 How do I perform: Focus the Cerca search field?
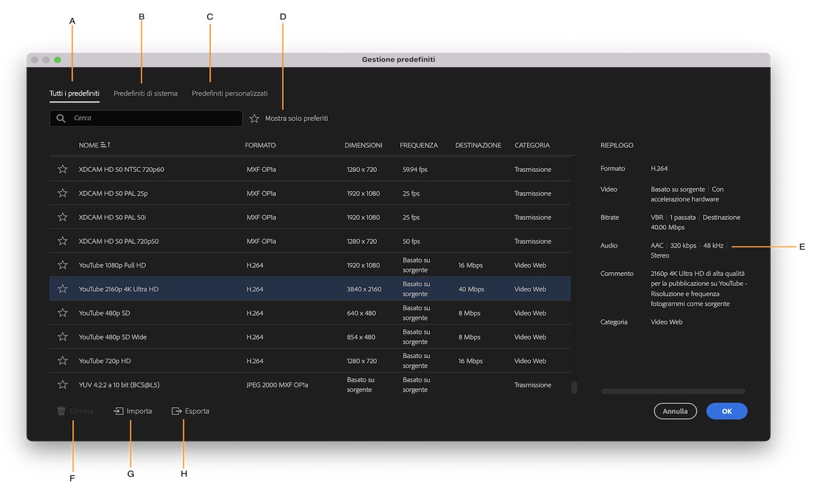[x=146, y=118]
